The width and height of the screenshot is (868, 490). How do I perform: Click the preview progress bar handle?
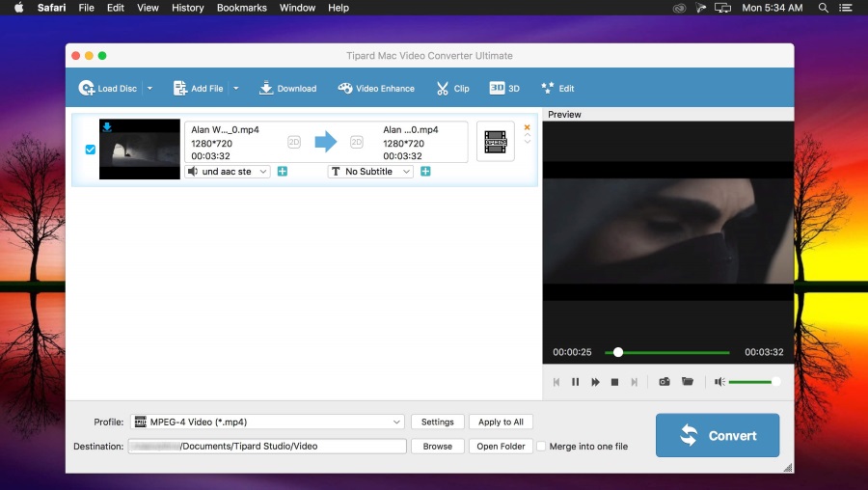point(618,352)
